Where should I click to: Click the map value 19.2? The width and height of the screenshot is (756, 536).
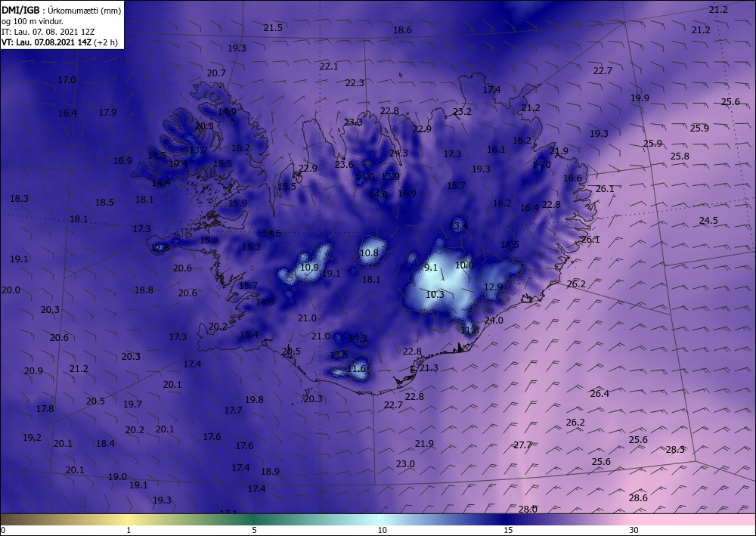[32, 438]
